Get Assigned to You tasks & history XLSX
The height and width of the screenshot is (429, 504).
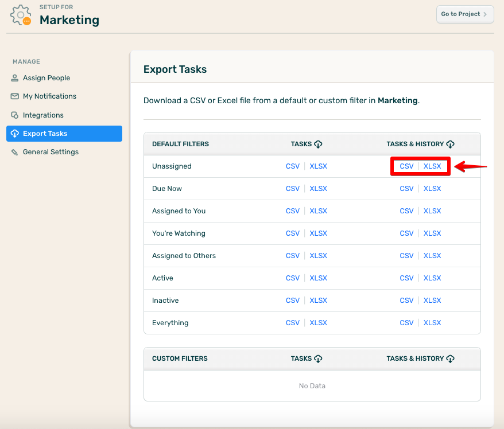(x=432, y=211)
